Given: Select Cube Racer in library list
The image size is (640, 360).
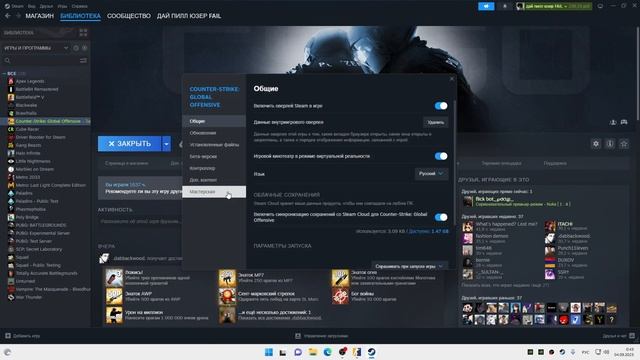Looking at the screenshot, I should pyautogui.click(x=27, y=129).
